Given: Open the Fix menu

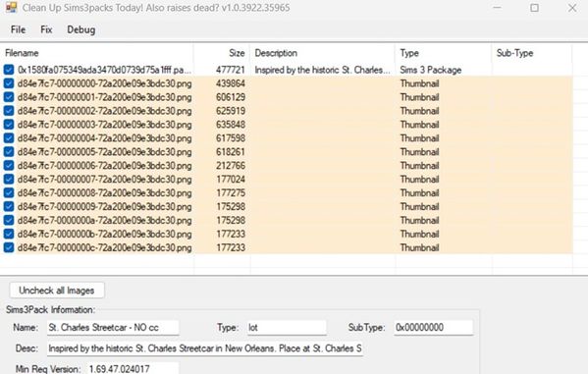Looking at the screenshot, I should coord(46,29).
